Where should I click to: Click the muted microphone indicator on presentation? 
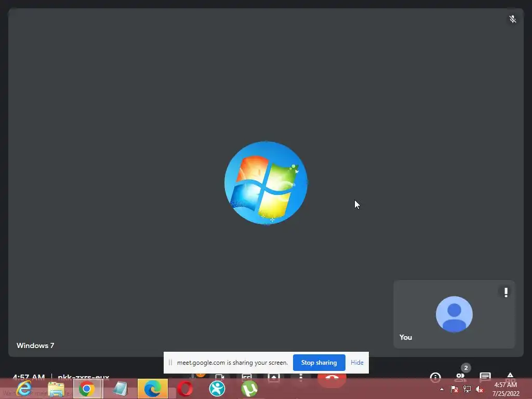(x=513, y=19)
